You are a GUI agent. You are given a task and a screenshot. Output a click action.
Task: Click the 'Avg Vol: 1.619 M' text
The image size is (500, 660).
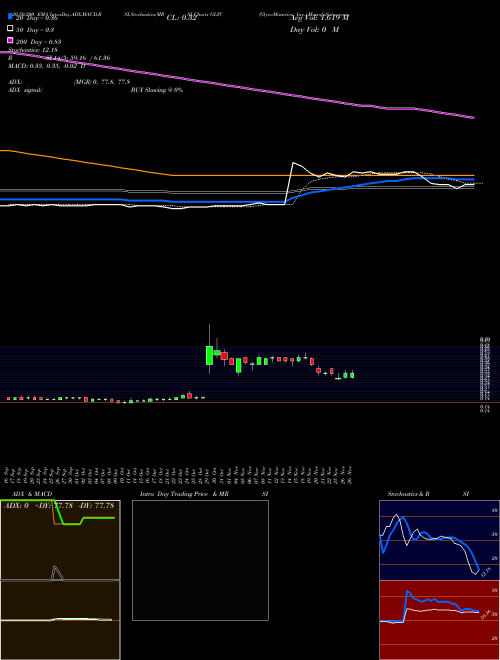(x=319, y=18)
